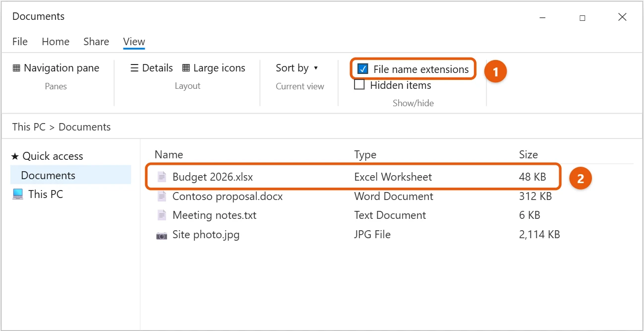Click the Navigation pane grid icon
Image resolution: width=644 pixels, height=331 pixels.
tap(16, 68)
